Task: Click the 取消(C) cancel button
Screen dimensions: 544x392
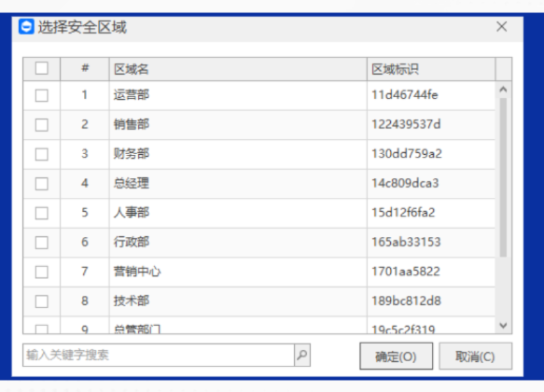Action: coord(475,357)
